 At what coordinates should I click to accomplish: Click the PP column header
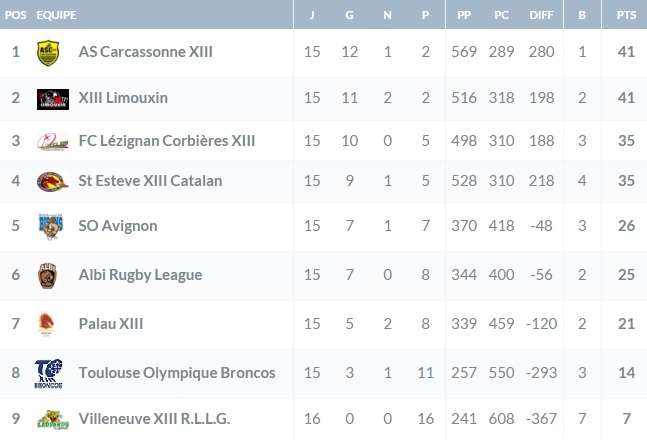(464, 17)
